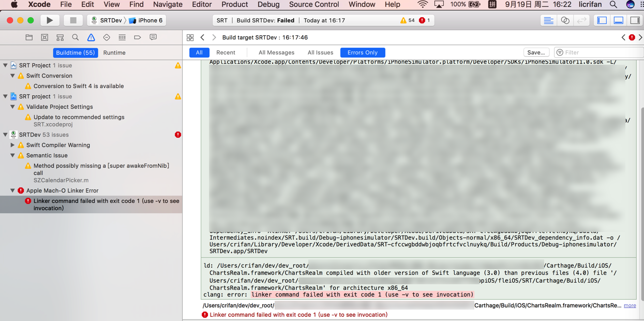Stop the running task with the Stop button

click(x=73, y=20)
